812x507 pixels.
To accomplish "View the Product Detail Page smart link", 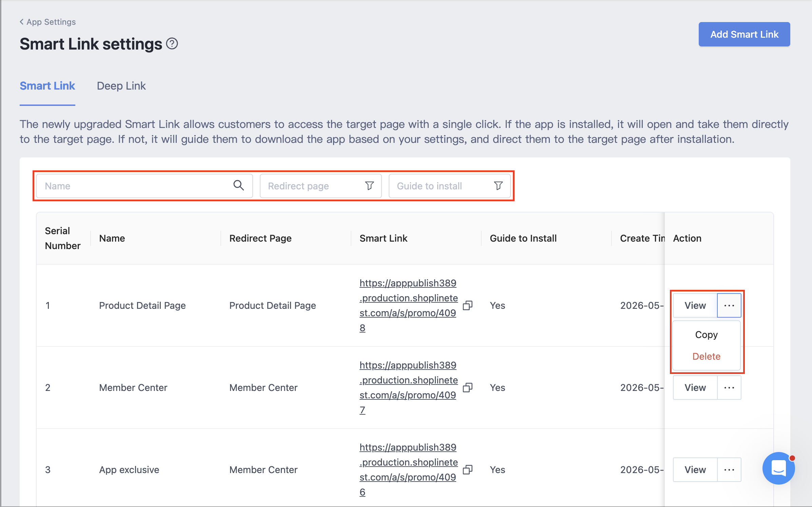I will [695, 305].
